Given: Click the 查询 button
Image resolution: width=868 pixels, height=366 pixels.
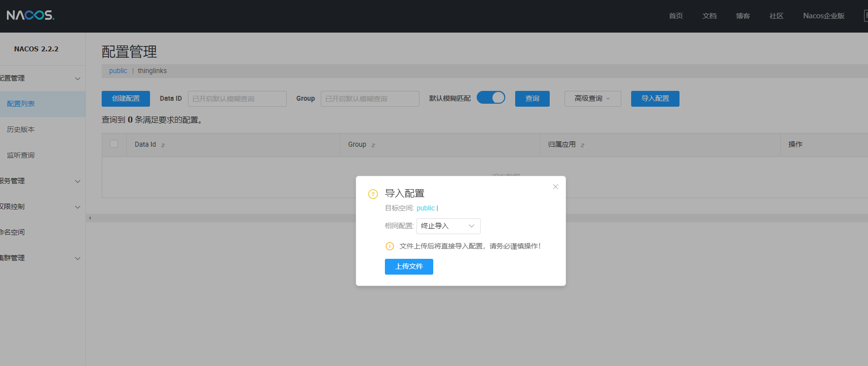Looking at the screenshot, I should pos(532,99).
